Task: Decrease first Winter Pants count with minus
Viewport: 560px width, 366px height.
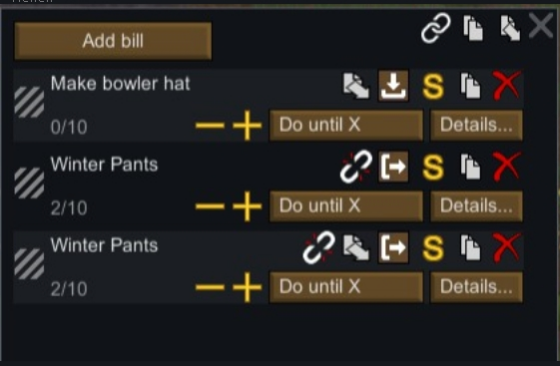Action: (x=210, y=206)
